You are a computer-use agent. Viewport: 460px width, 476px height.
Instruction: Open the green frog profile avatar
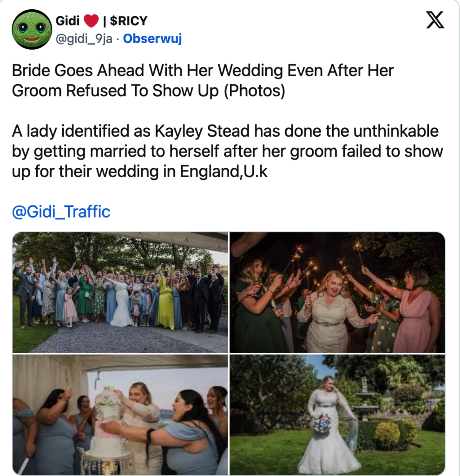click(x=32, y=29)
